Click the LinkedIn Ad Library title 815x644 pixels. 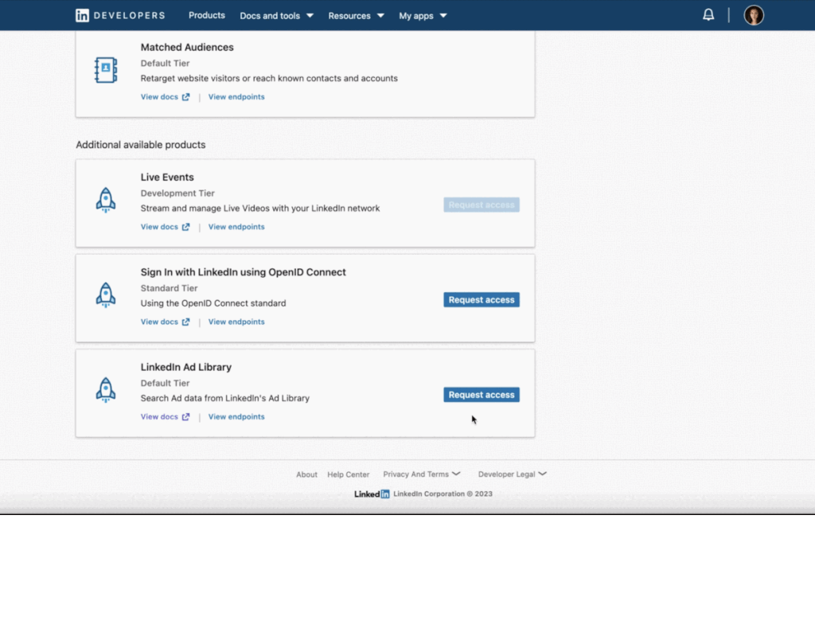tap(185, 367)
